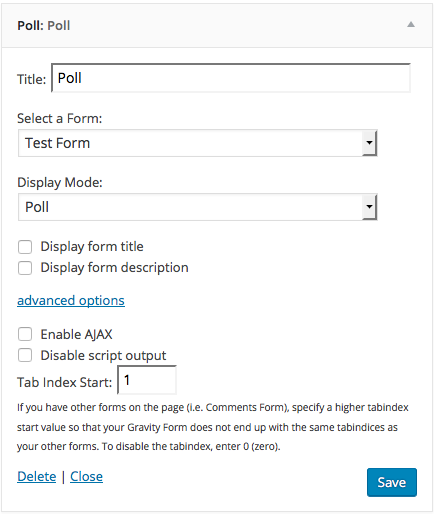Save the Poll widget settings
Viewport: 439px width, 518px height.
[392, 482]
